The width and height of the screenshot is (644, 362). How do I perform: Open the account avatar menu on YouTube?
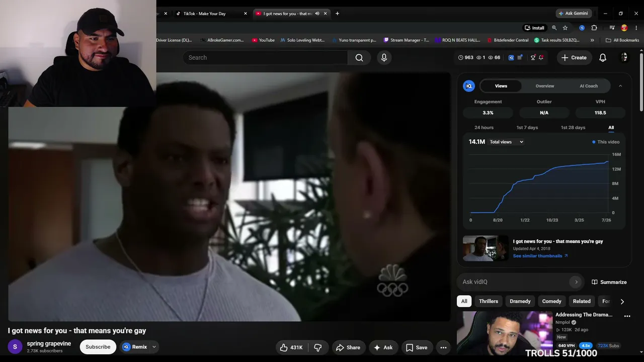click(x=624, y=57)
